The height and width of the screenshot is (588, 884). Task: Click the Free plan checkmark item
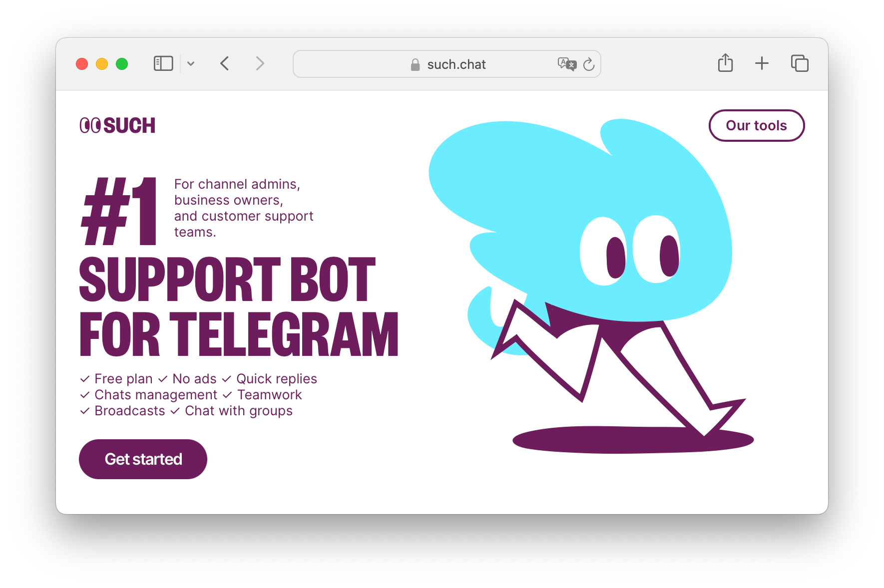(x=116, y=379)
